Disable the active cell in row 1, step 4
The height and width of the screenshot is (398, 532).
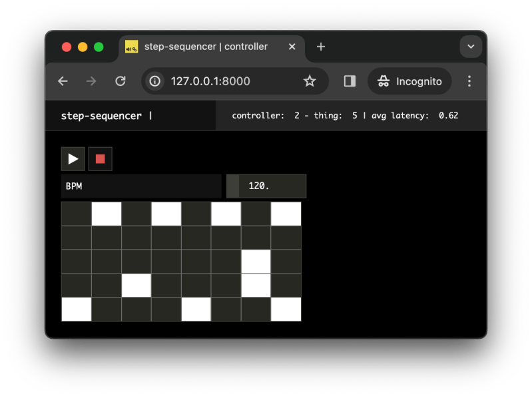[166, 214]
